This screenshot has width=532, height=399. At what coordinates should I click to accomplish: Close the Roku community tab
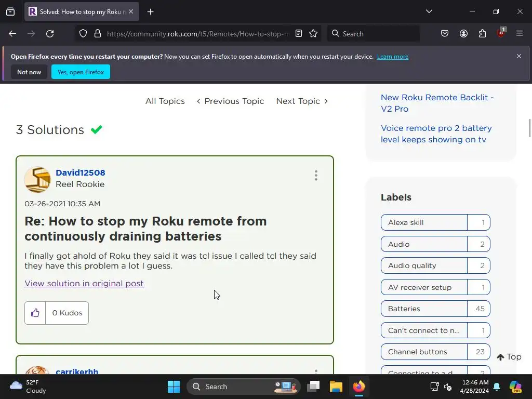pyautogui.click(x=131, y=11)
